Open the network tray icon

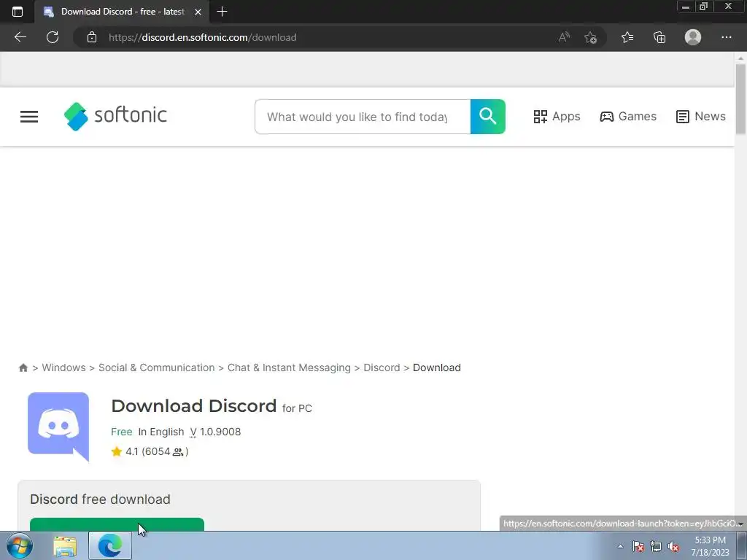pyautogui.click(x=656, y=546)
